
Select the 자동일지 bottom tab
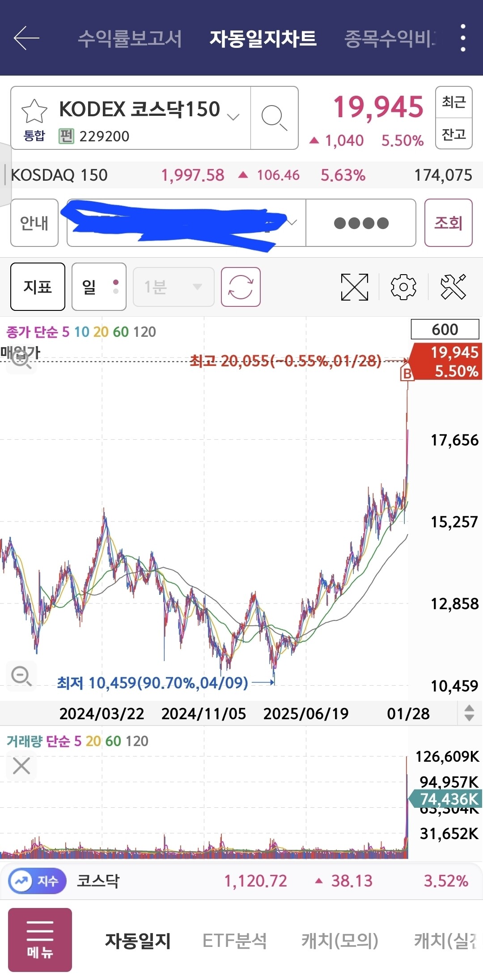pos(138,941)
